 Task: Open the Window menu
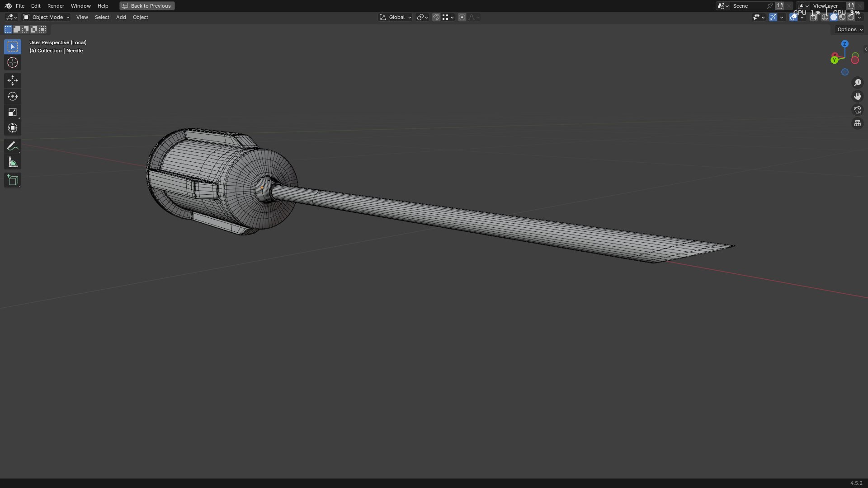[80, 6]
